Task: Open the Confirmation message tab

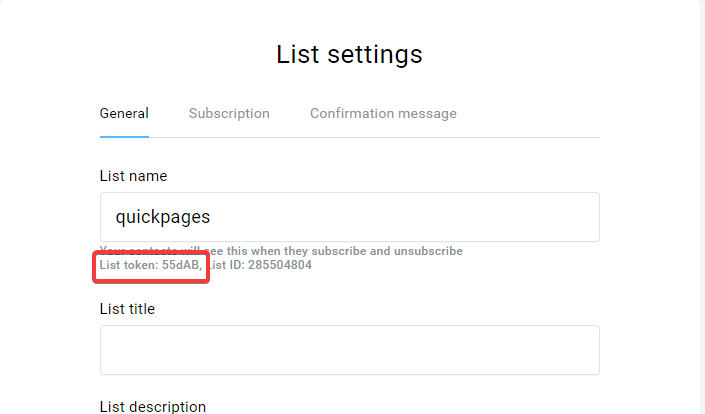Action: (383, 113)
